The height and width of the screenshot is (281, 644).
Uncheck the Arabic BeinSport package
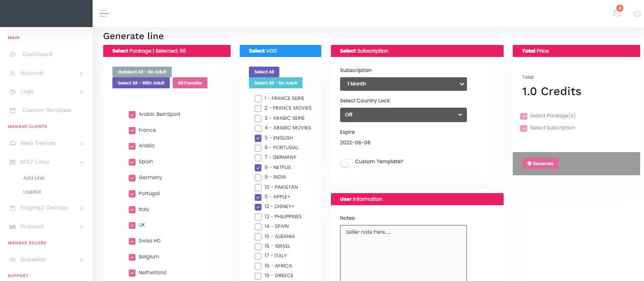pyautogui.click(x=132, y=114)
